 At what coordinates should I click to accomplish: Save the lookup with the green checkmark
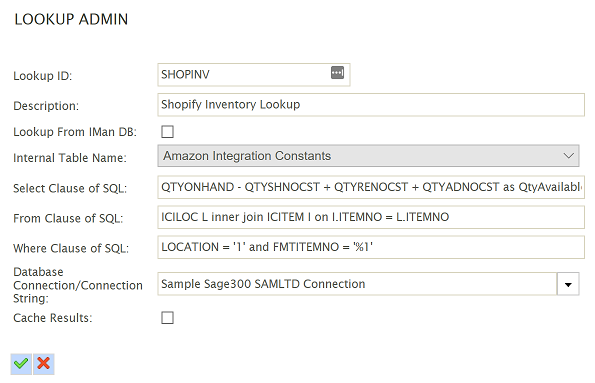coord(21,364)
